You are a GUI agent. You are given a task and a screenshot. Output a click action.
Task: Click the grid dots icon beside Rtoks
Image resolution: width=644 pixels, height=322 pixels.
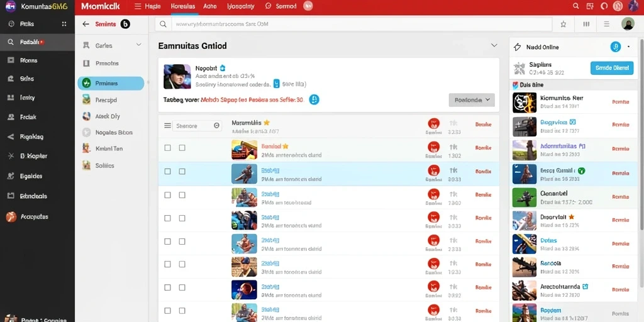(x=64, y=25)
